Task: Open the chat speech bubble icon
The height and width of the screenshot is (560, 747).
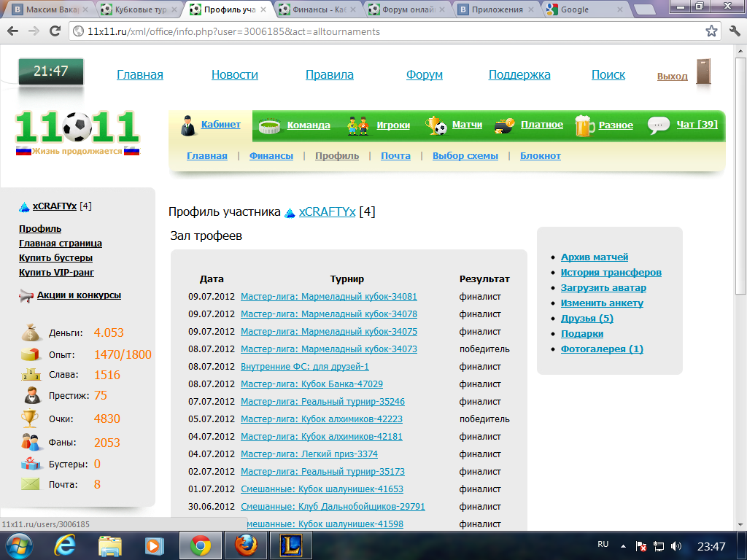Action: (x=659, y=125)
